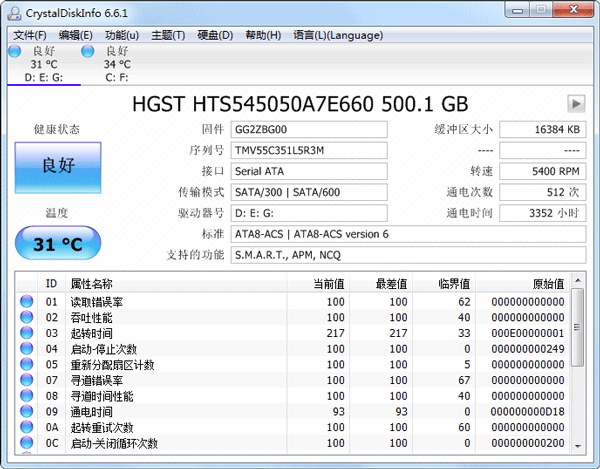This screenshot has width=600, height=469.
Task: Click raw value 000000000249
Action: point(528,349)
